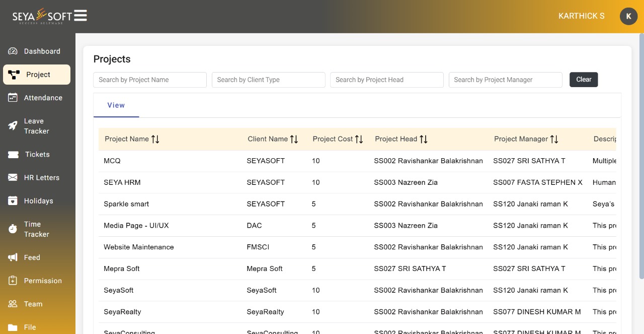Select the SEYA HRM project row
Image resolution: width=644 pixels, height=334 pixels.
pyautogui.click(x=357, y=182)
